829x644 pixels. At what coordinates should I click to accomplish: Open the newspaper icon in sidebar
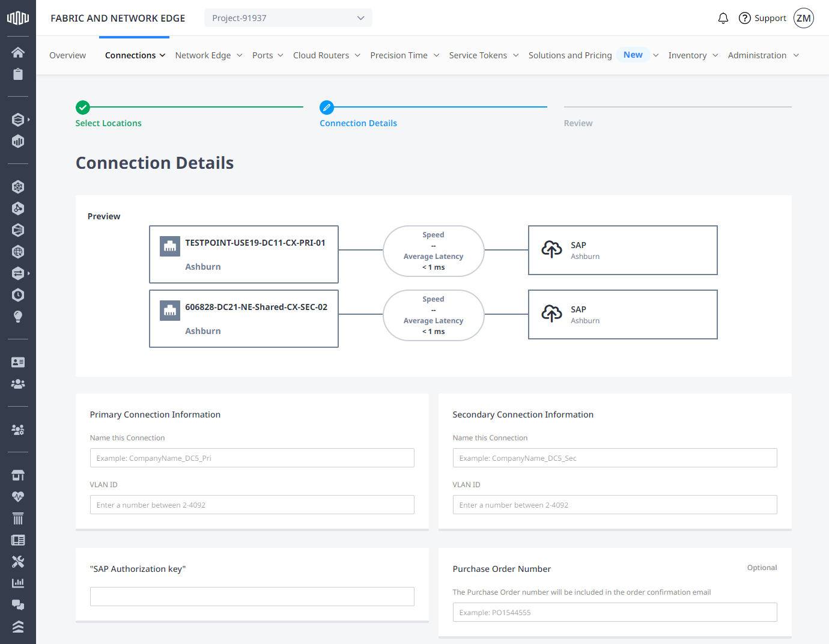click(18, 540)
